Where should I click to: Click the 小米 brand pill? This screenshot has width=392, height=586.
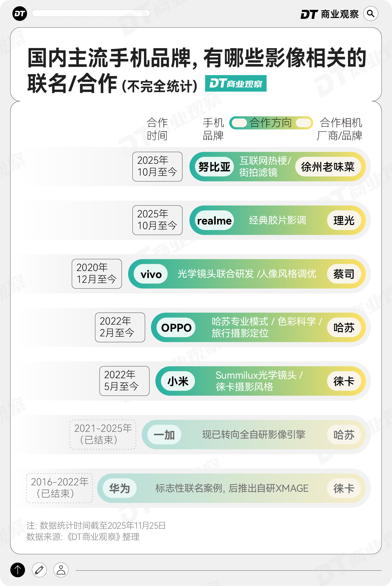[178, 381]
